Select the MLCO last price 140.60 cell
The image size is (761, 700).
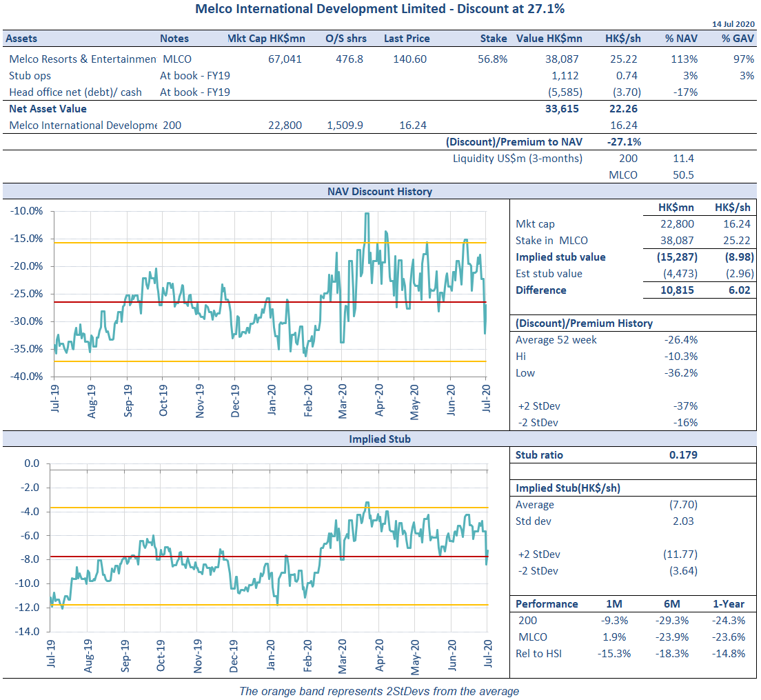click(x=409, y=59)
